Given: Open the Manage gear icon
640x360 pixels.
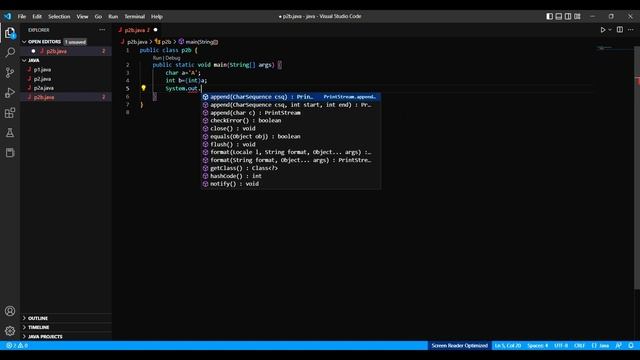Looking at the screenshot, I should [x=10, y=331].
